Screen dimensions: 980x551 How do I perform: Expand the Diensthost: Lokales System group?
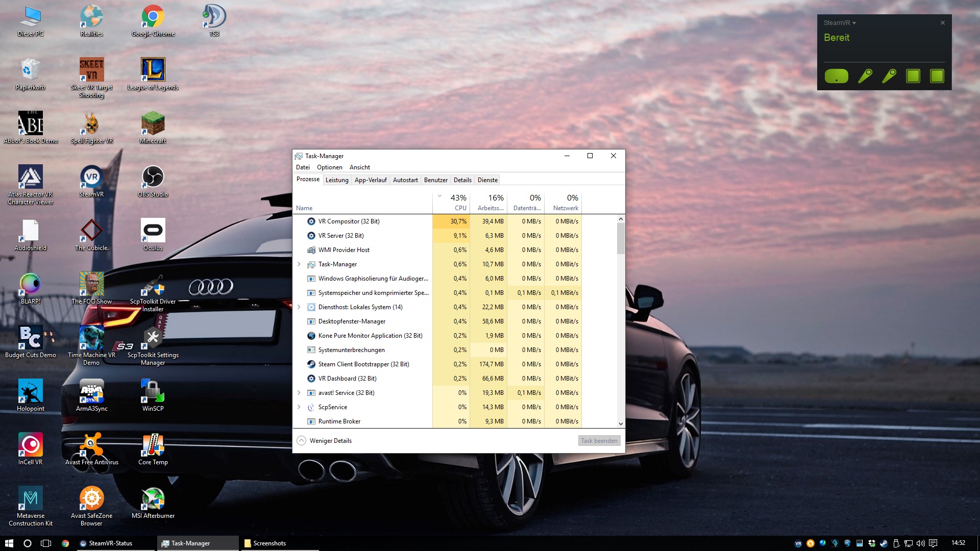[299, 307]
